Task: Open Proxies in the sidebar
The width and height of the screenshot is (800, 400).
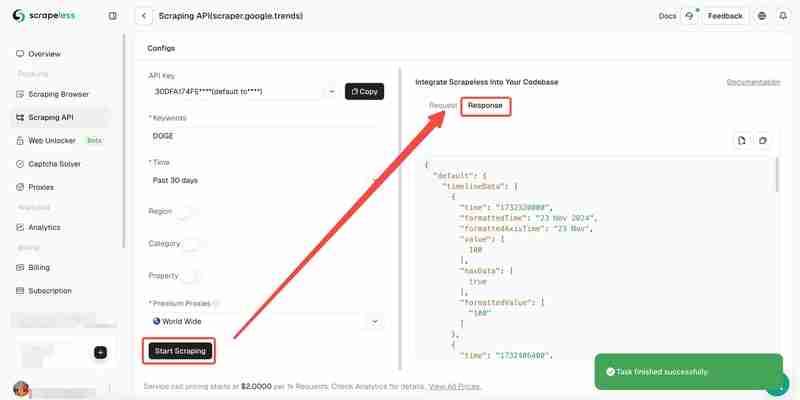Action: tap(35, 187)
